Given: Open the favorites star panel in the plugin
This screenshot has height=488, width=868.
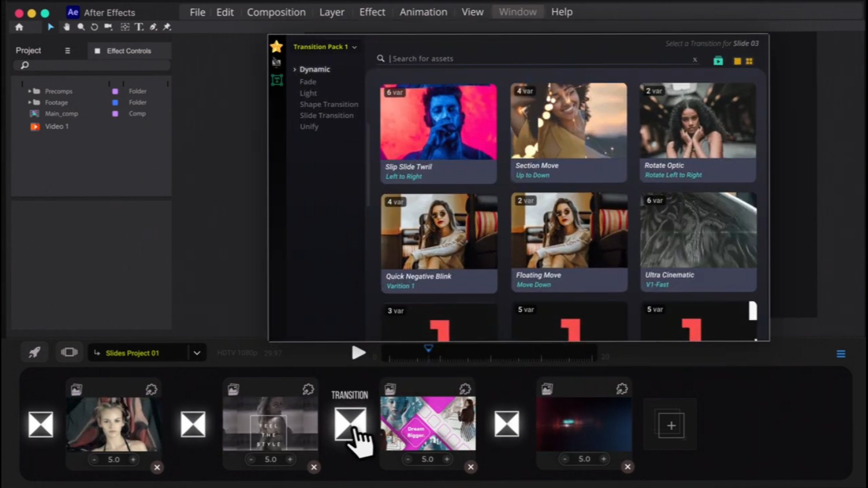Looking at the screenshot, I should [x=277, y=46].
